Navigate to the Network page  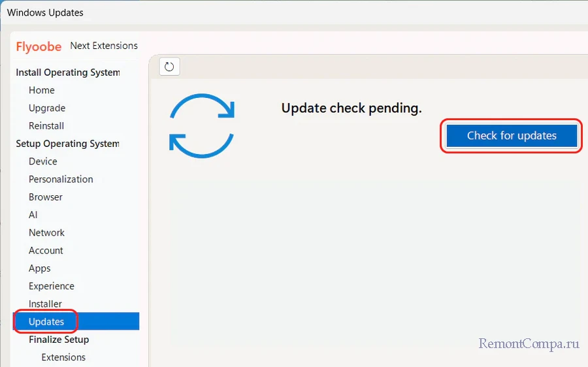pos(46,232)
